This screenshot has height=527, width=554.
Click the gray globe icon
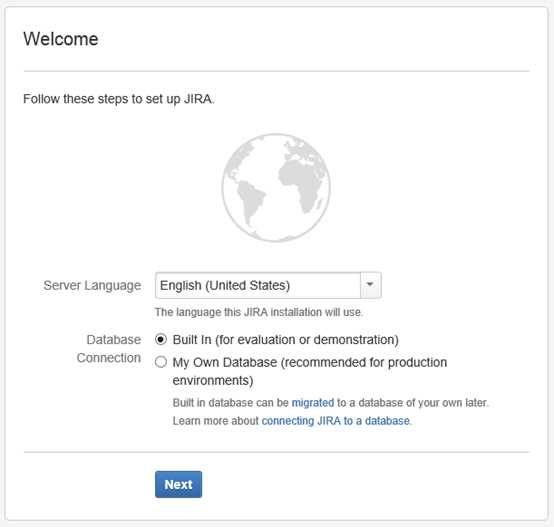(x=276, y=188)
